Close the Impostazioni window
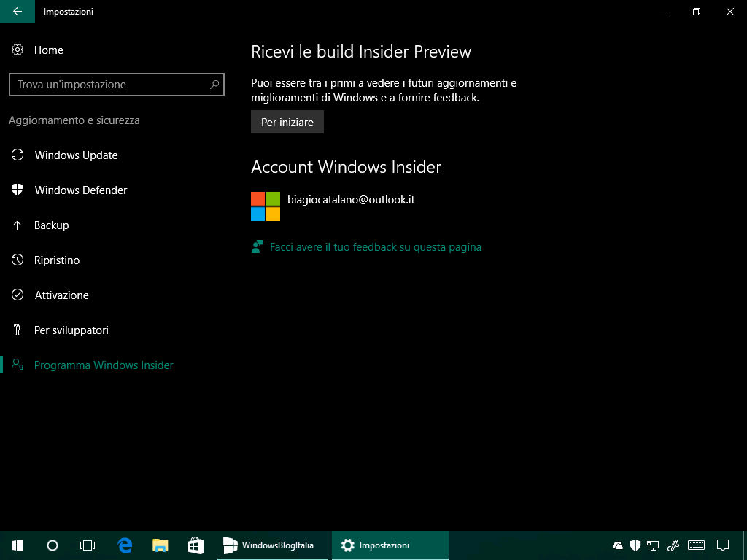 [729, 12]
